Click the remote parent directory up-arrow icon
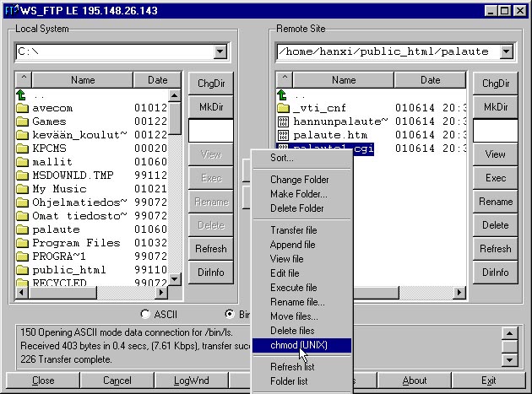Viewport: 532px width, 394px height. click(x=283, y=95)
